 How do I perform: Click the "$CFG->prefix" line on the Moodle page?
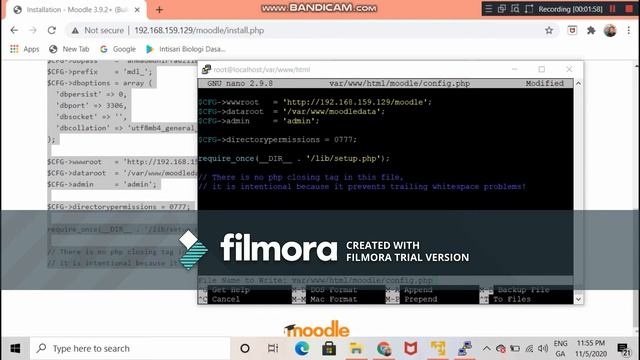(x=100, y=72)
